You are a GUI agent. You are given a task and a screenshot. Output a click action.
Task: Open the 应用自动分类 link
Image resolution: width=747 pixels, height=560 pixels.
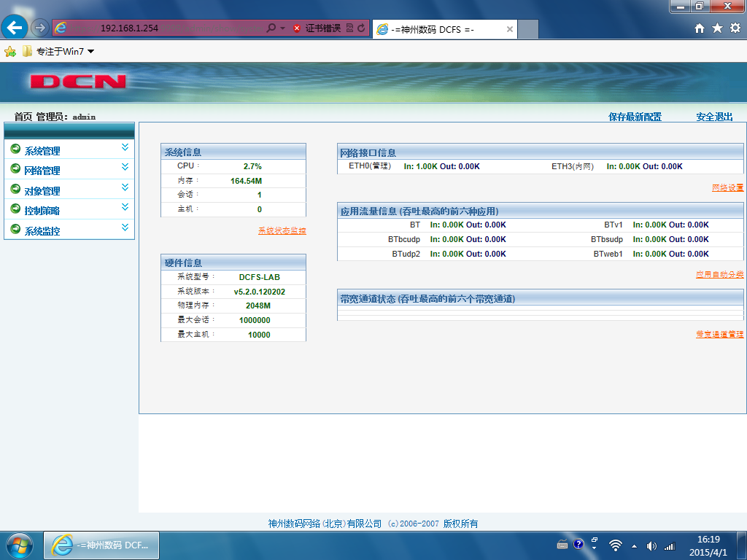pos(719,274)
